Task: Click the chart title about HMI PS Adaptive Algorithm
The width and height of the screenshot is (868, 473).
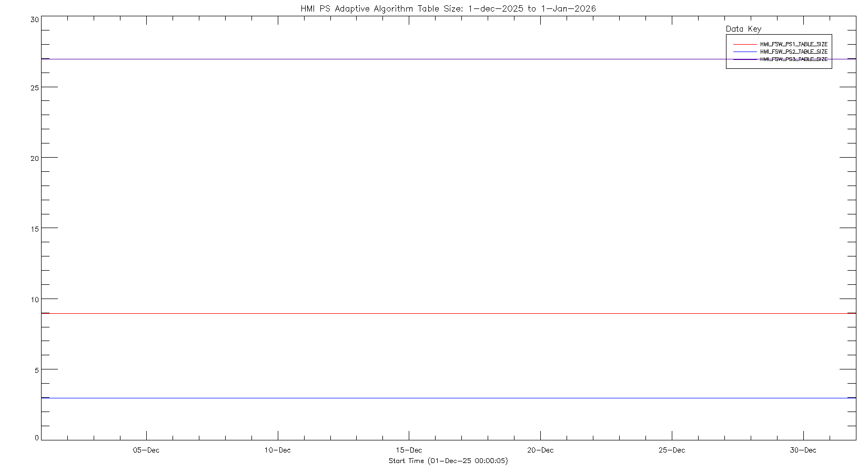Action: click(x=448, y=8)
